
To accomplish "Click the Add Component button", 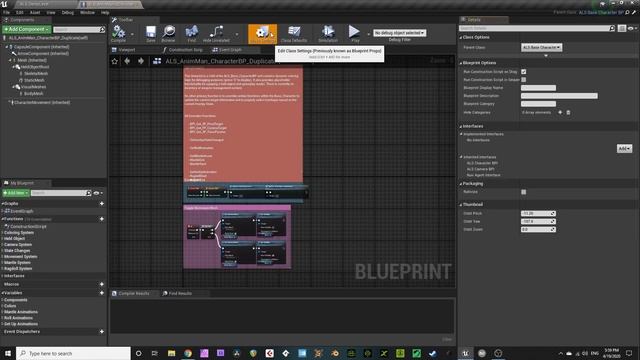I will click(27, 29).
